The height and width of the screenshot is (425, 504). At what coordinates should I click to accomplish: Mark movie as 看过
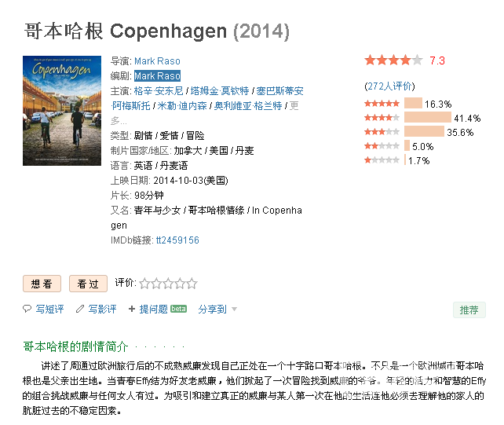pos(88,284)
